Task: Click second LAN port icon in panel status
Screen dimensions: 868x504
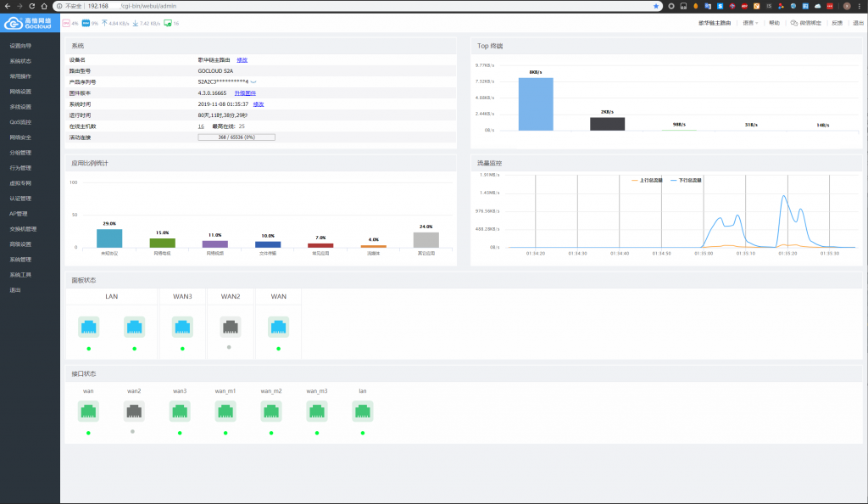Action: coord(135,327)
